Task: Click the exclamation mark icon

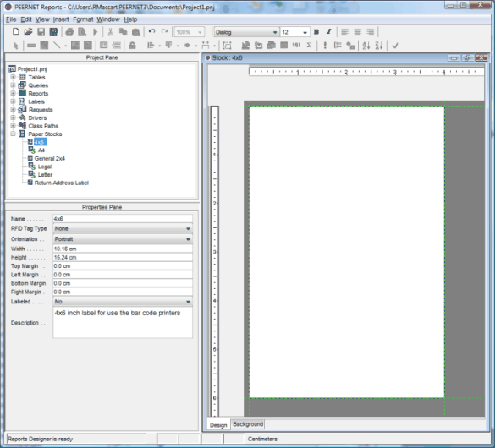Action: click(325, 46)
